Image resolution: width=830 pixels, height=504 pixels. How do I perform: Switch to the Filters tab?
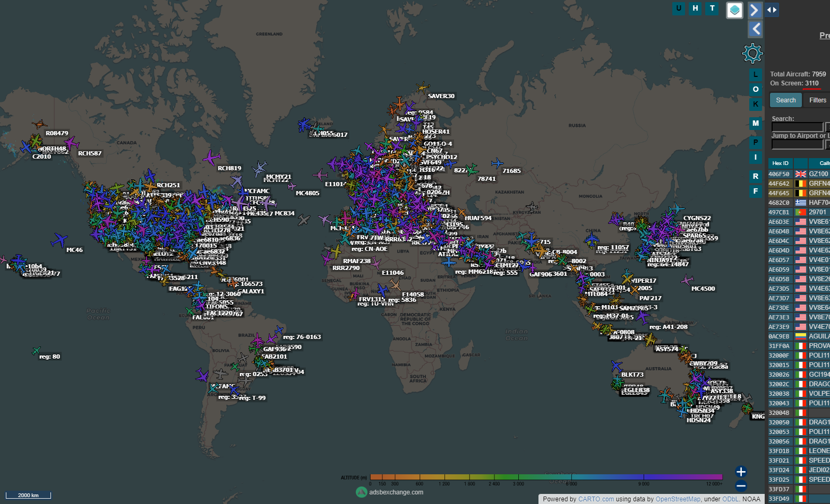[817, 100]
